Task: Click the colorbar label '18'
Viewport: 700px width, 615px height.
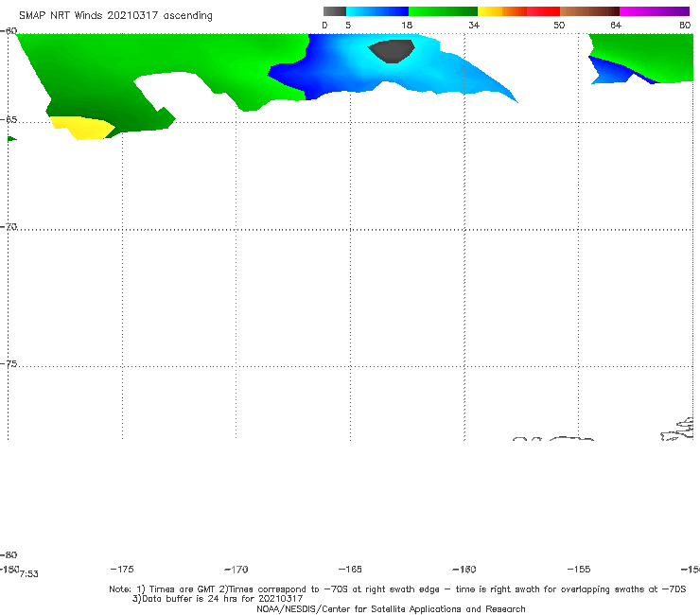Action: pyautogui.click(x=407, y=25)
